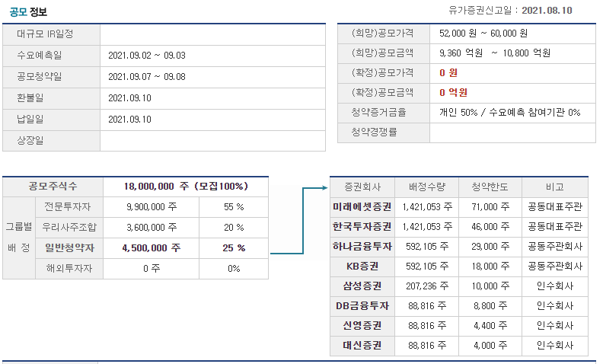Click the 납입일 label cell
This screenshot has height=364, width=603.
(x=51, y=120)
